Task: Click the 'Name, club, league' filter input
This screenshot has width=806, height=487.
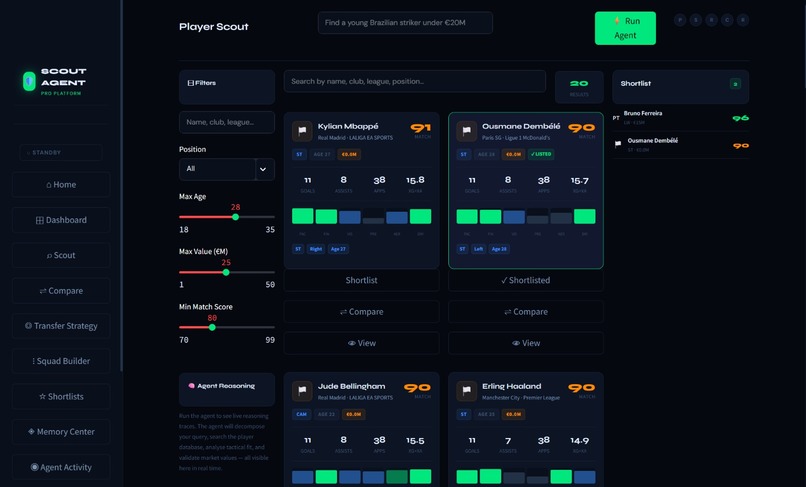Action: click(x=227, y=122)
